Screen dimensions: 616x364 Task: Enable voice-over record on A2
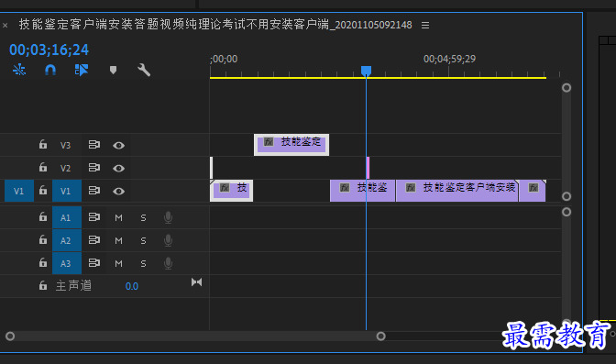coord(168,240)
